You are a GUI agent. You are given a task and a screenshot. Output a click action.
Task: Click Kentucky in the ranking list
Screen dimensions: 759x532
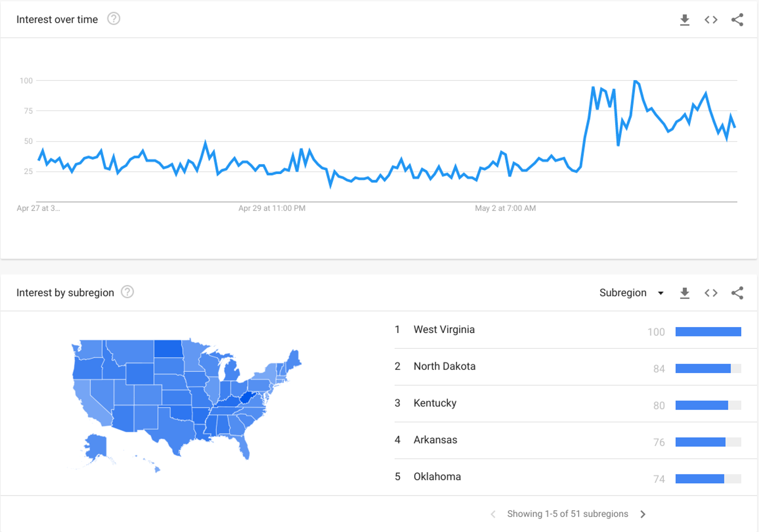coord(435,403)
